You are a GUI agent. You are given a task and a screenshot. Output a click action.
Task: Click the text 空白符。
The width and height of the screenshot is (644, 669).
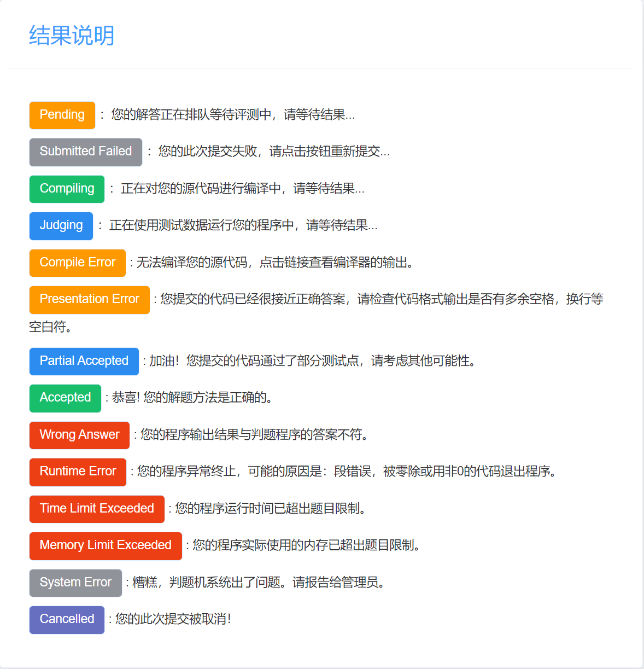[x=50, y=327]
